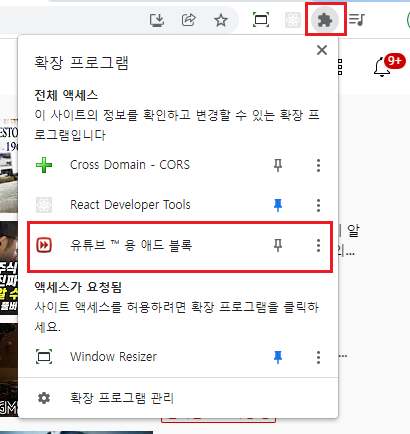Open YouTube apps grid icon
The image size is (410, 434).
(340, 67)
